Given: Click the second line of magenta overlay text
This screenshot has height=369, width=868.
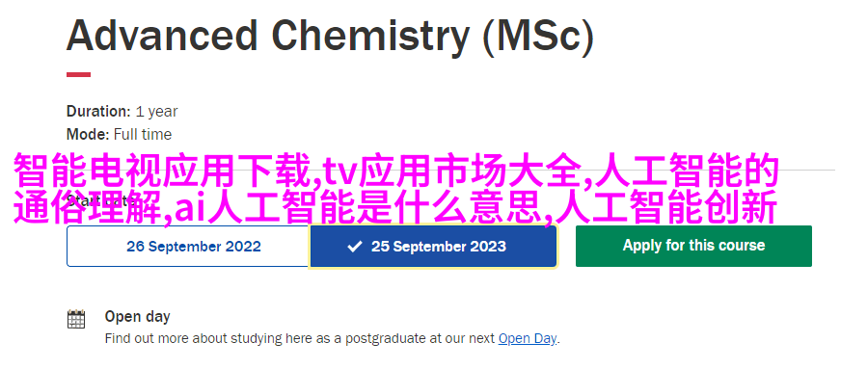Looking at the screenshot, I should coord(395,207).
